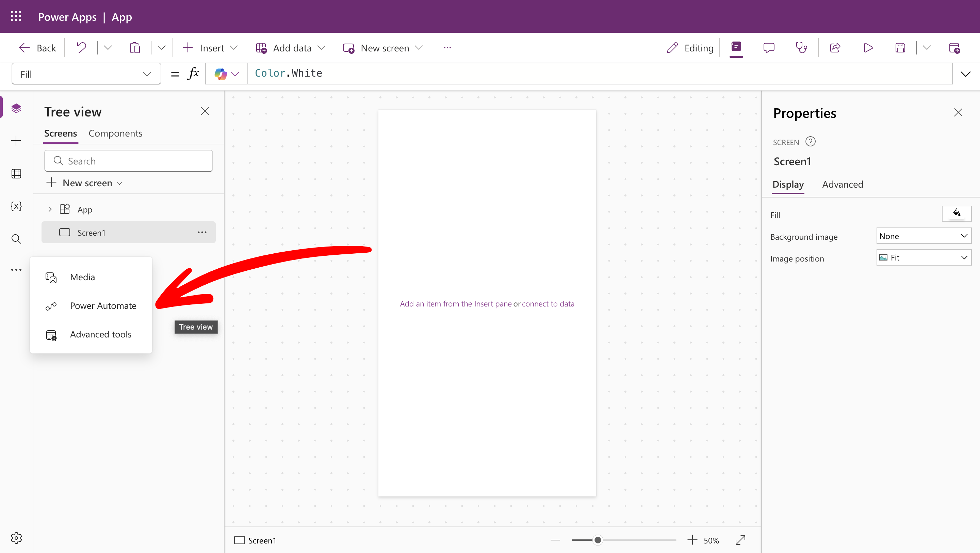980x553 pixels.
Task: Open the Power Apps settings gear
Action: point(16,538)
